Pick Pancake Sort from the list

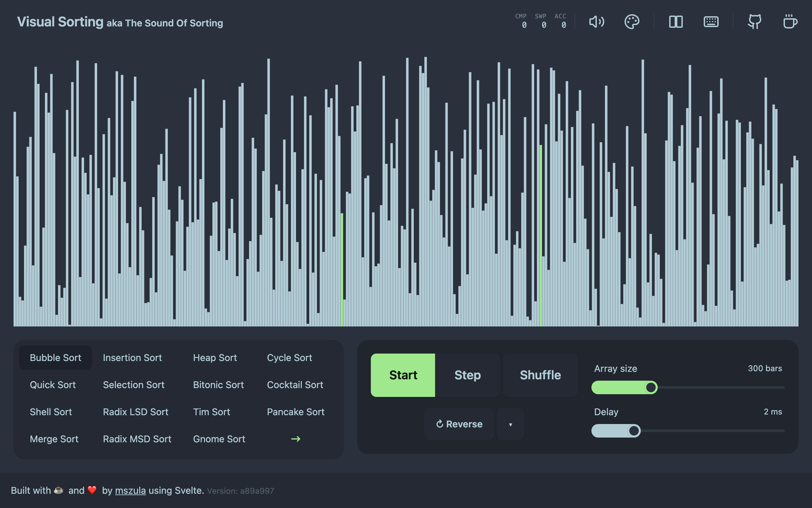(x=296, y=412)
